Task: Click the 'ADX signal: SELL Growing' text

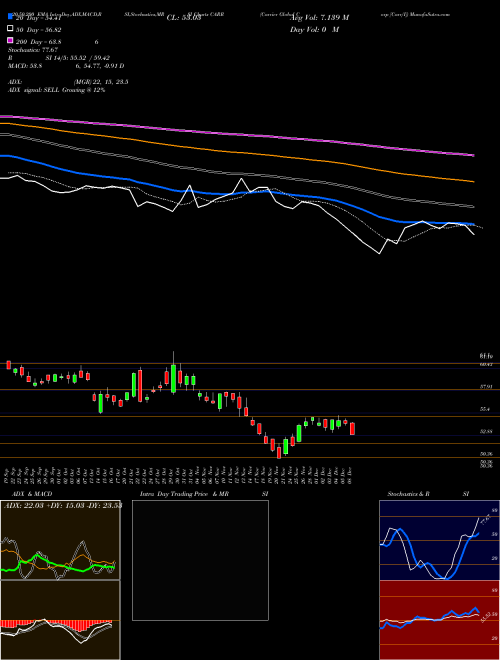Action: 56,90
